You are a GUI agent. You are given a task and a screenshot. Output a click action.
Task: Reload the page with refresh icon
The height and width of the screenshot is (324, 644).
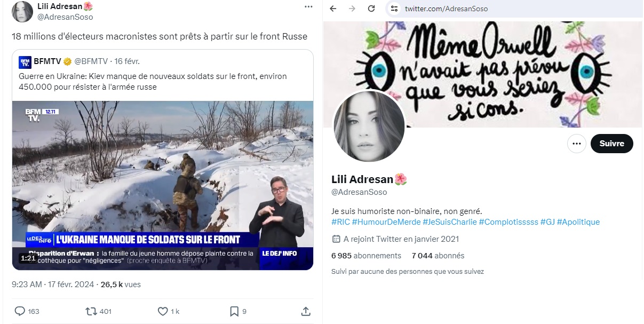point(371,9)
